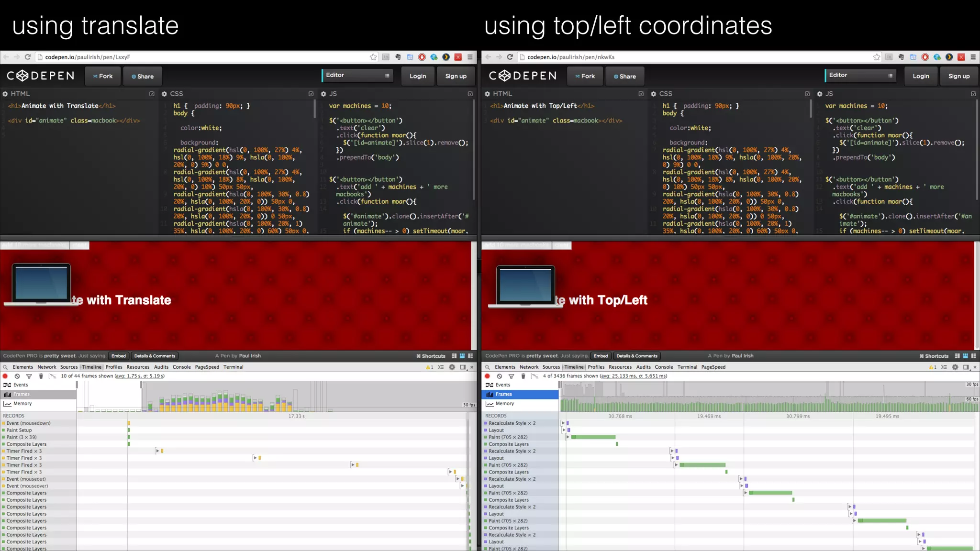Click the Fork button on the top/left pen
Image resolution: width=980 pixels, height=551 pixels.
pyautogui.click(x=585, y=77)
